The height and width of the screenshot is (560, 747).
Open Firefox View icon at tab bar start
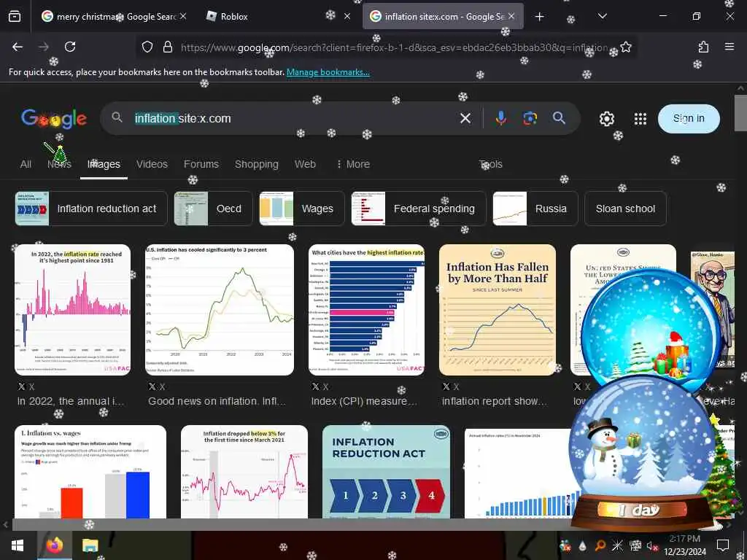coord(15,17)
